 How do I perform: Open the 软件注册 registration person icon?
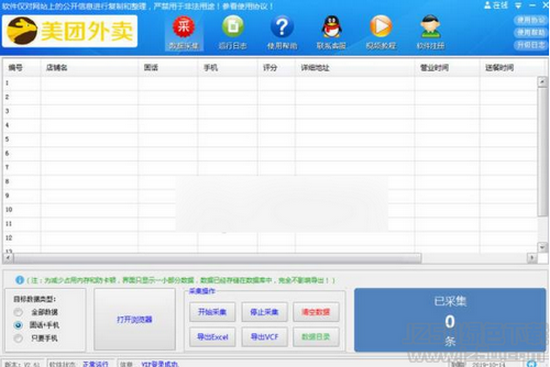tap(431, 33)
